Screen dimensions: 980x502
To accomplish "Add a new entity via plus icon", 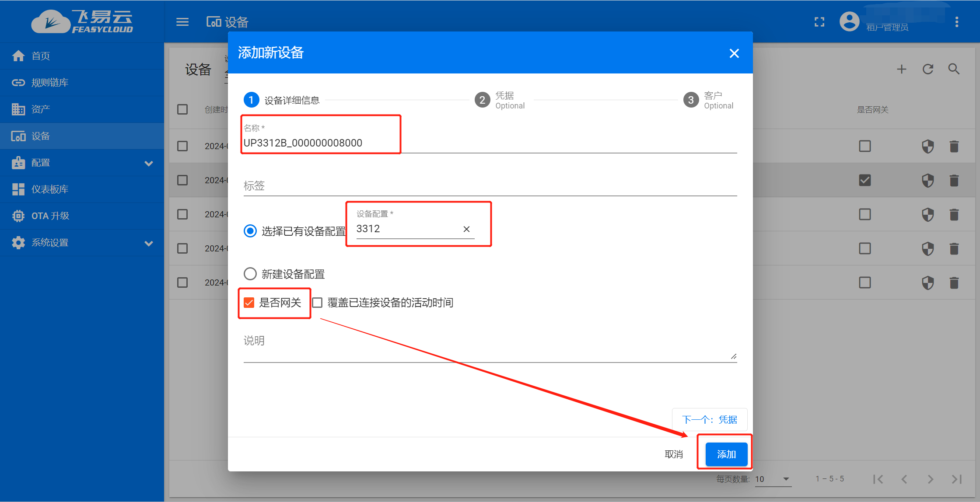I will pos(902,69).
